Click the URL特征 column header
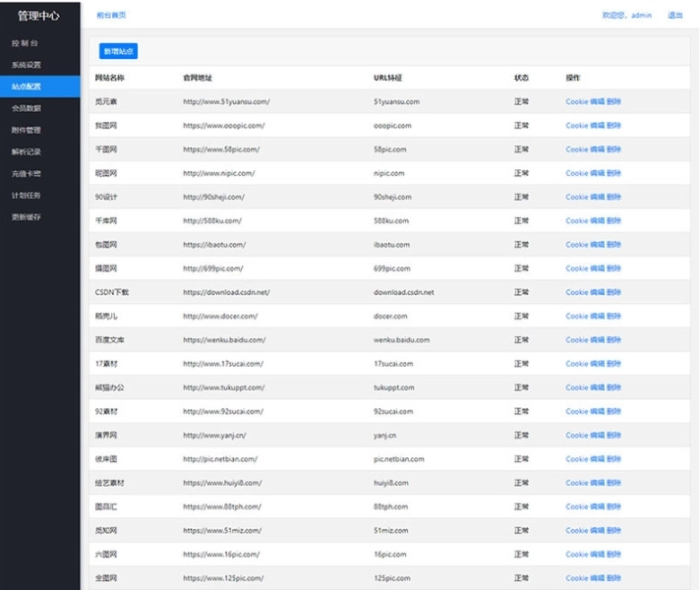This screenshot has width=700, height=590. [387, 78]
